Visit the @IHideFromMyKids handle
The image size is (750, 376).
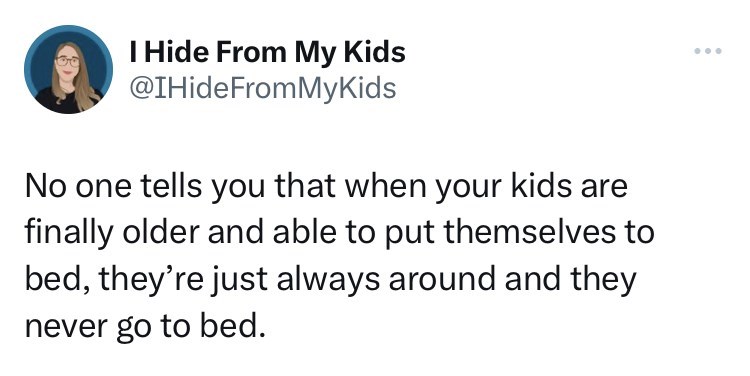click(263, 88)
